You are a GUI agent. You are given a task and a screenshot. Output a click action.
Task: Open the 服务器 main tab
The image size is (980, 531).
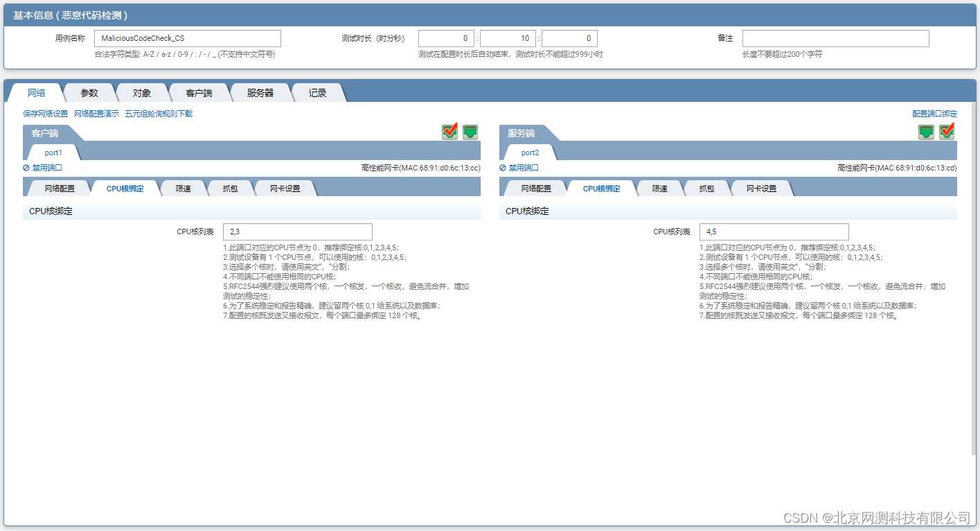pyautogui.click(x=260, y=93)
